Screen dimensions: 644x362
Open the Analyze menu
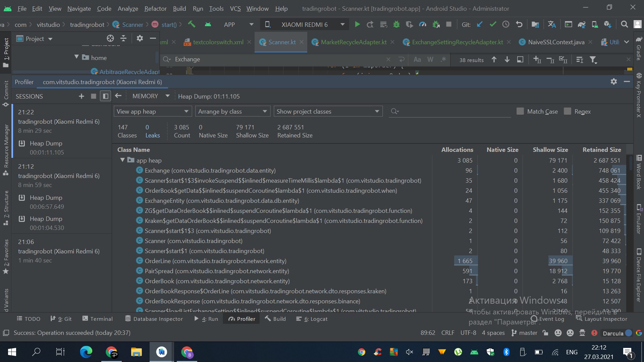(x=128, y=8)
